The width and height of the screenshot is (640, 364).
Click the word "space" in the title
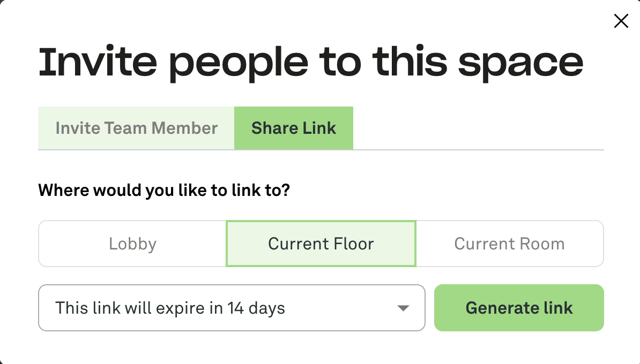coord(520,63)
